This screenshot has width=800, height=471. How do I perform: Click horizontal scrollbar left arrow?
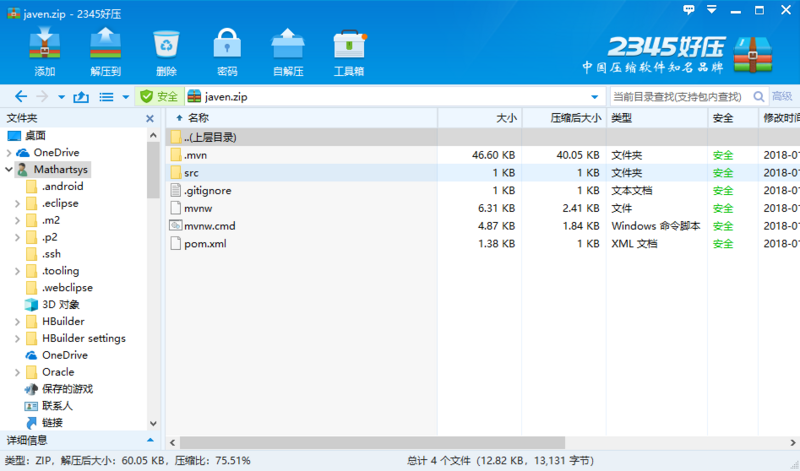pyautogui.click(x=172, y=442)
